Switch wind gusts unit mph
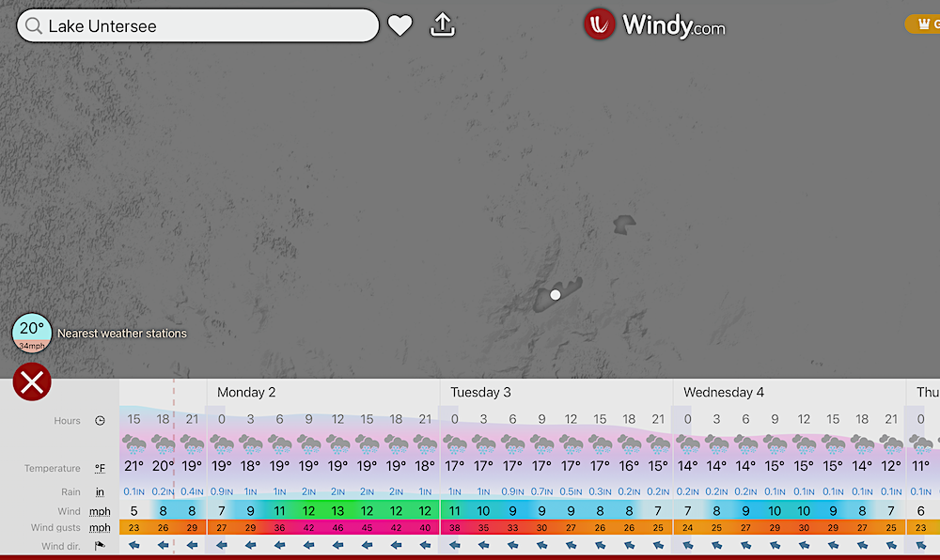The width and height of the screenshot is (940, 560). [100, 528]
